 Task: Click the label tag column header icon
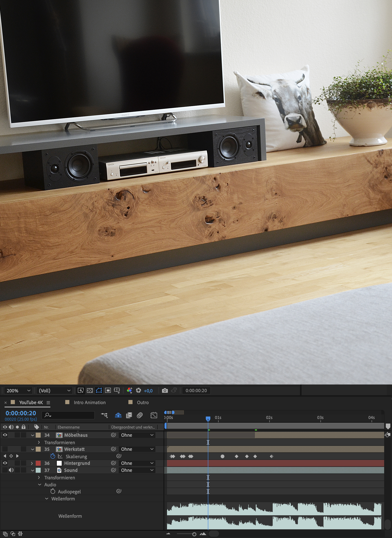(37, 427)
